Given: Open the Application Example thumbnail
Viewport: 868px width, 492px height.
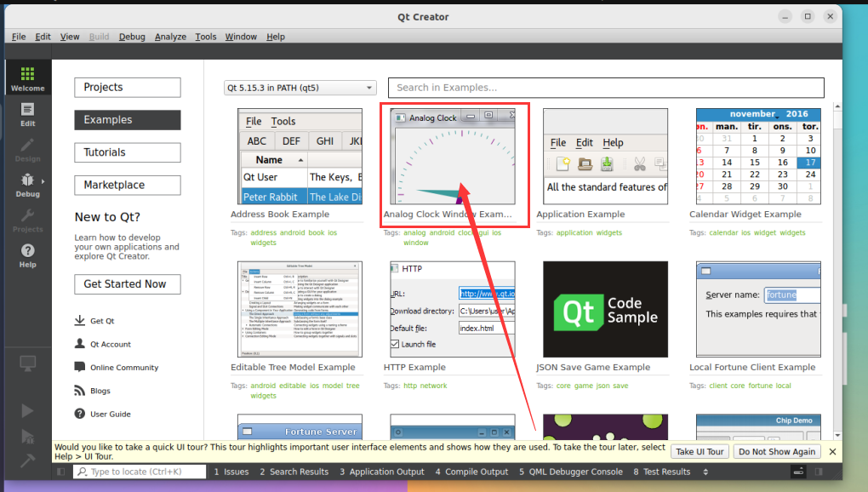Looking at the screenshot, I should click(x=606, y=157).
